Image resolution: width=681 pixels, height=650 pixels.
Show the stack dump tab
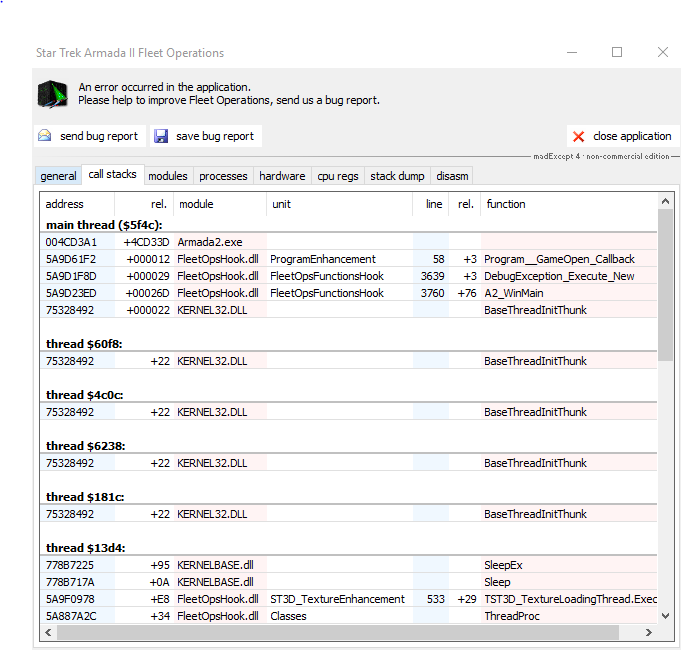click(397, 176)
